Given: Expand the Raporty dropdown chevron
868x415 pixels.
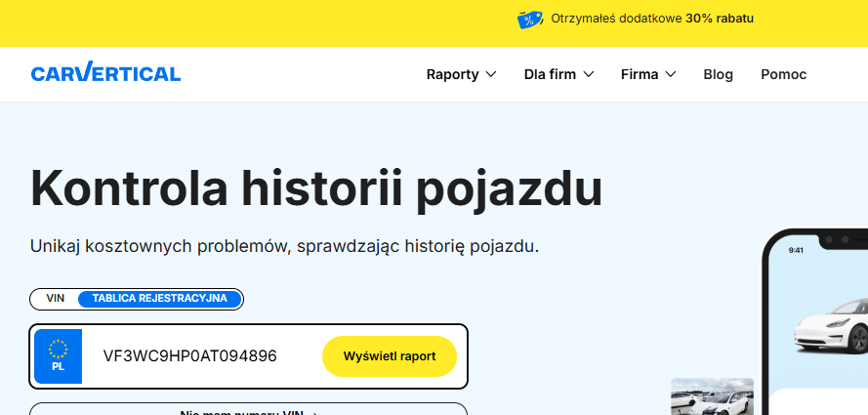Looking at the screenshot, I should click(x=491, y=74).
